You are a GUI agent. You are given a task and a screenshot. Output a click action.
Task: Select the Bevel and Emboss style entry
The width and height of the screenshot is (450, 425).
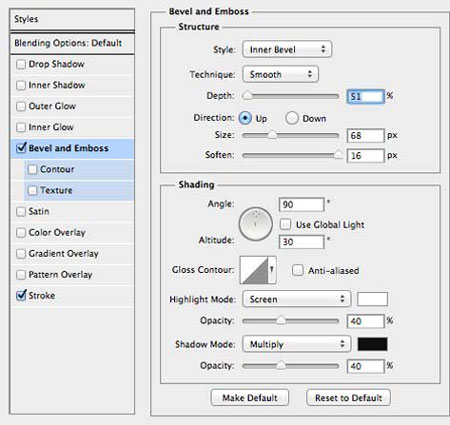[72, 148]
